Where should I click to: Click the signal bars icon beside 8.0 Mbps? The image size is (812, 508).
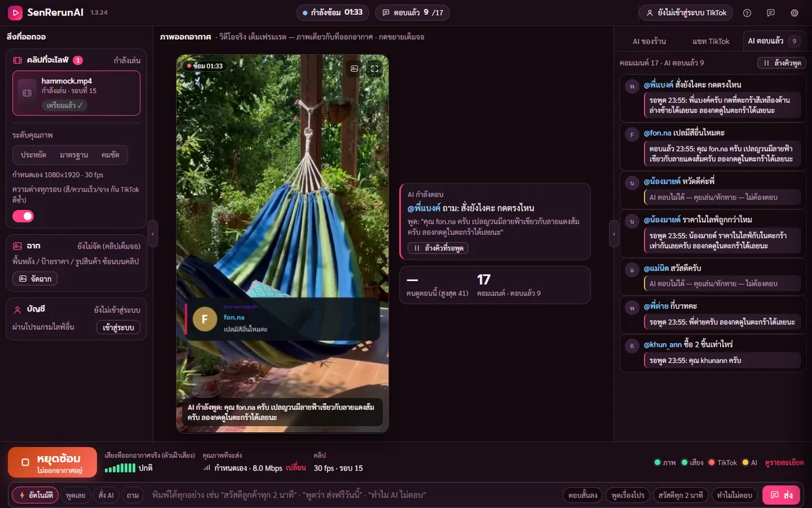(207, 468)
